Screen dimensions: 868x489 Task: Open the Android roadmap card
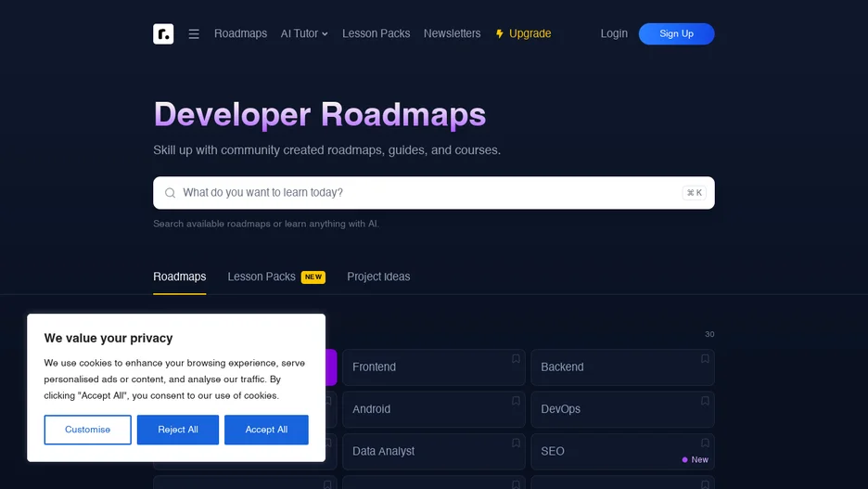point(433,409)
